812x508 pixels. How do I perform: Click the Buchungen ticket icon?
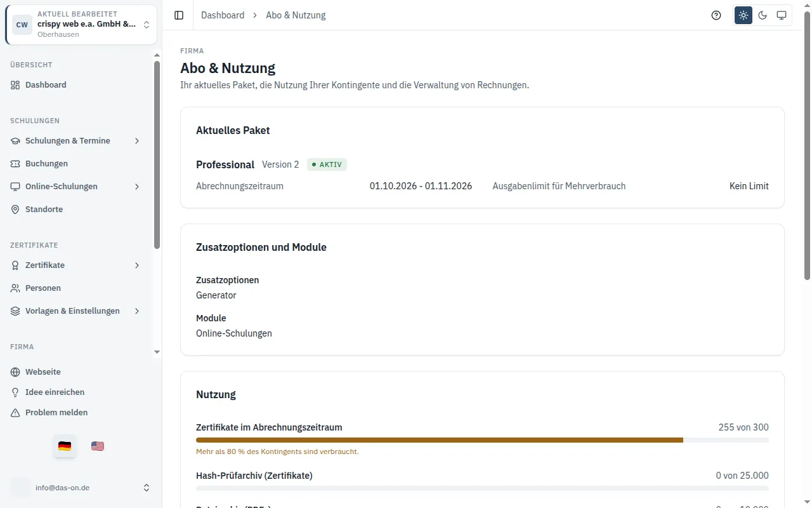pos(15,164)
